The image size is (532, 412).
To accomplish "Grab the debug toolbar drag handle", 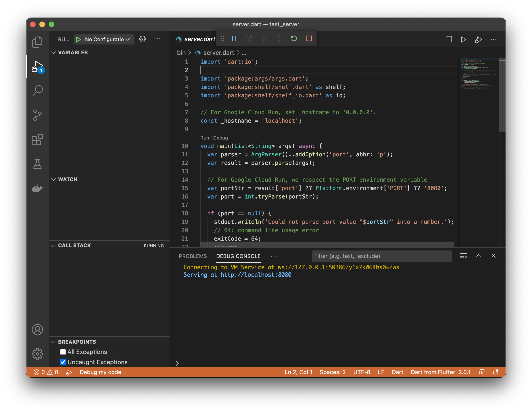I will click(222, 38).
